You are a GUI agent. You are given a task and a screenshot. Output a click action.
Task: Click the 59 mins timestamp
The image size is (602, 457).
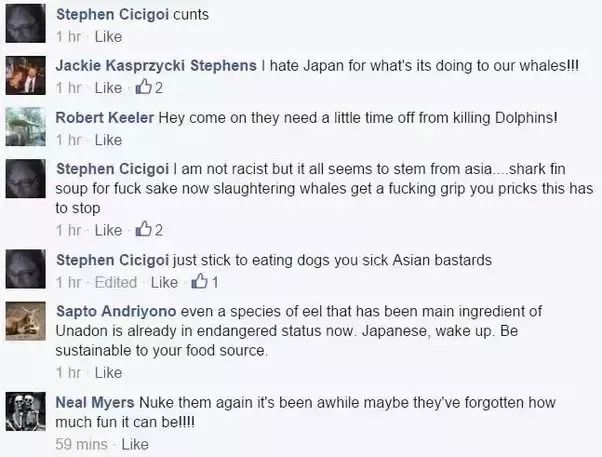(81, 444)
